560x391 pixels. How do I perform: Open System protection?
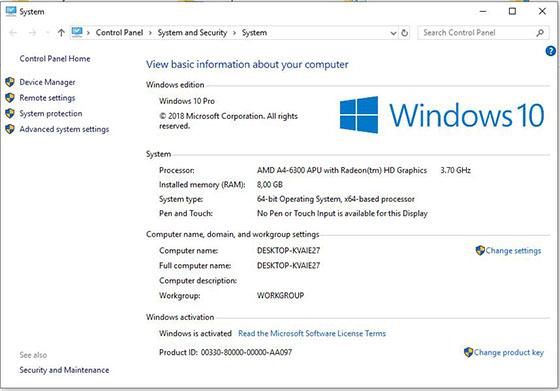coord(51,114)
